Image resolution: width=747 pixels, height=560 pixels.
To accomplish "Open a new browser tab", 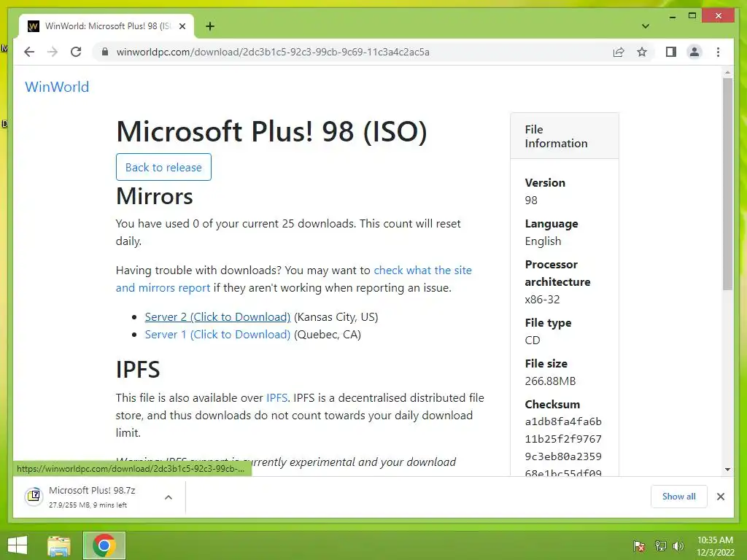I will pyautogui.click(x=210, y=26).
